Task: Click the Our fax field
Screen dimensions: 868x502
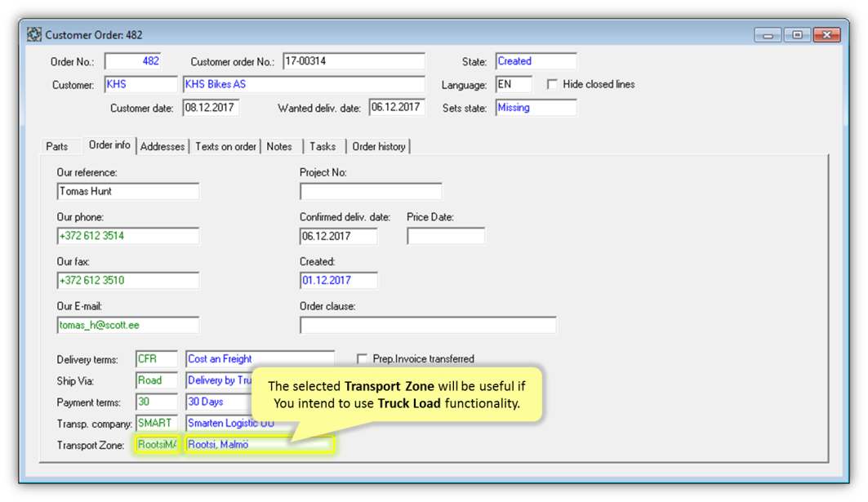Action: tap(128, 281)
